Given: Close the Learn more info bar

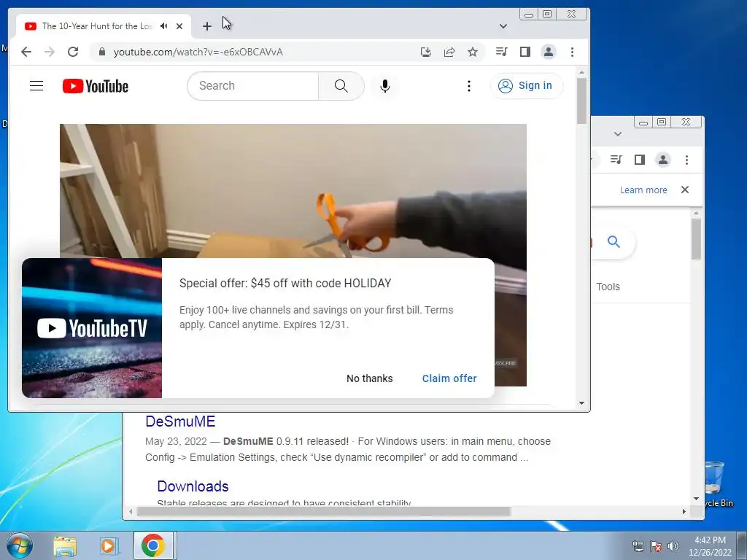Looking at the screenshot, I should [685, 190].
